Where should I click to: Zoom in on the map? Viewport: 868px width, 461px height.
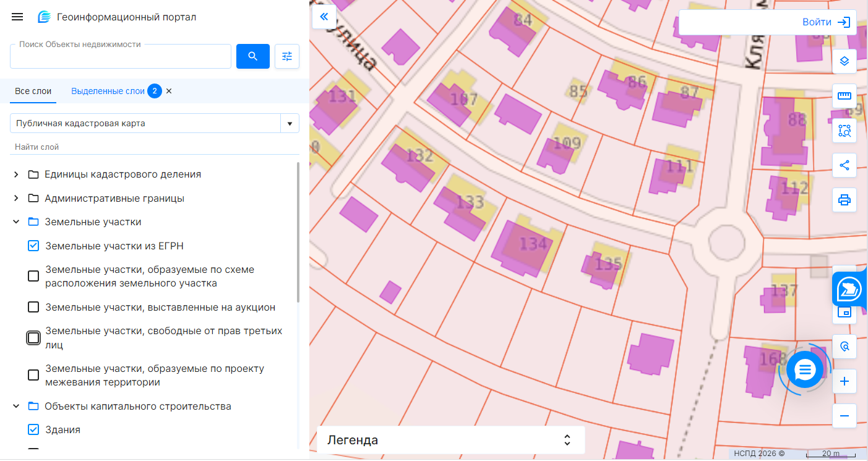tap(844, 381)
